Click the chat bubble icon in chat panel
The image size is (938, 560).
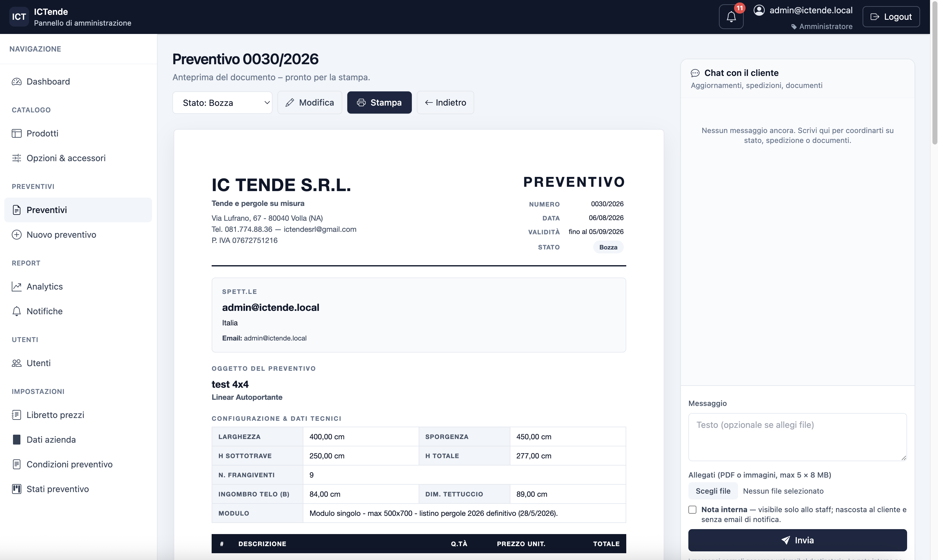(x=695, y=73)
